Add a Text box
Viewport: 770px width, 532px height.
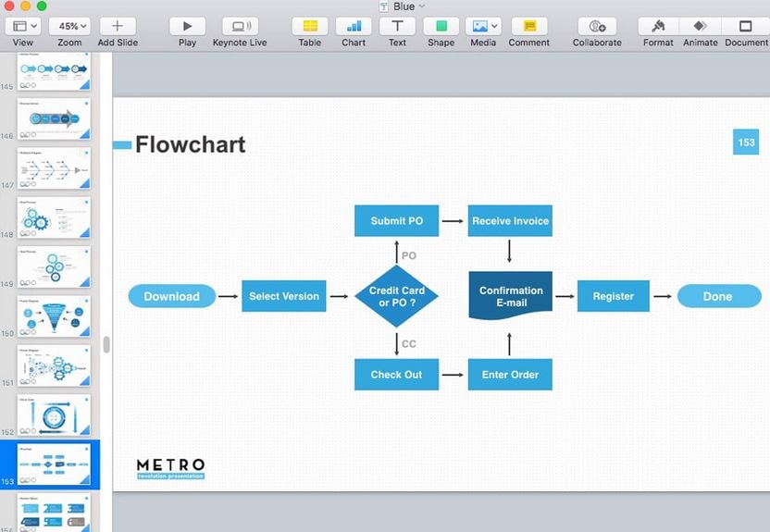tap(397, 26)
